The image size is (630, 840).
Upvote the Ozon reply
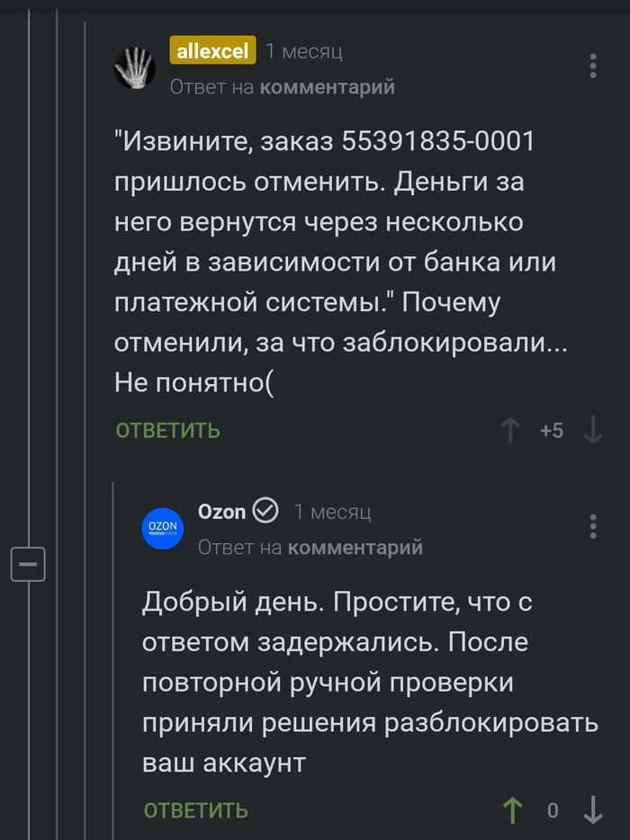(x=512, y=810)
